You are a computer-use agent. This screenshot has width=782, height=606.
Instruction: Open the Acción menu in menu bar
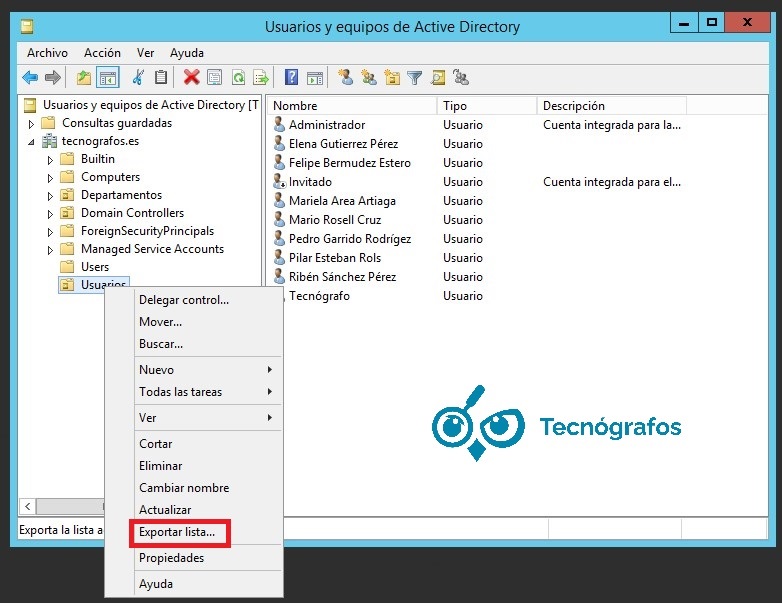[x=102, y=53]
